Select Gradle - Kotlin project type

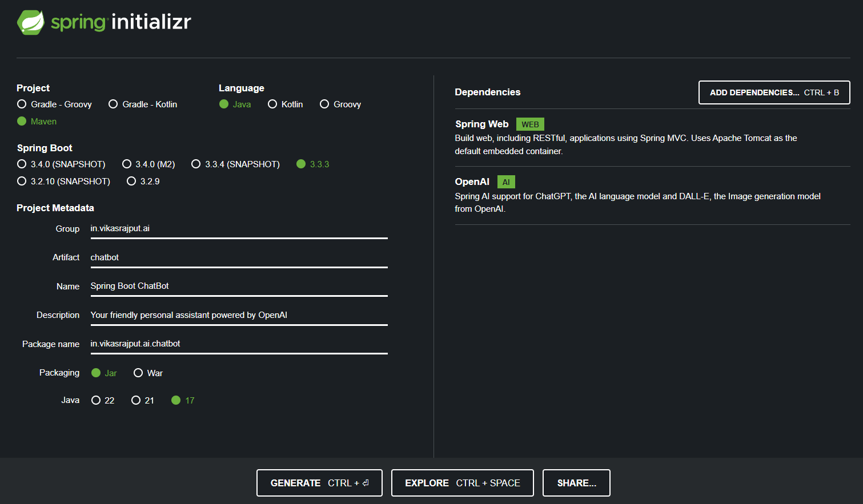tap(143, 104)
